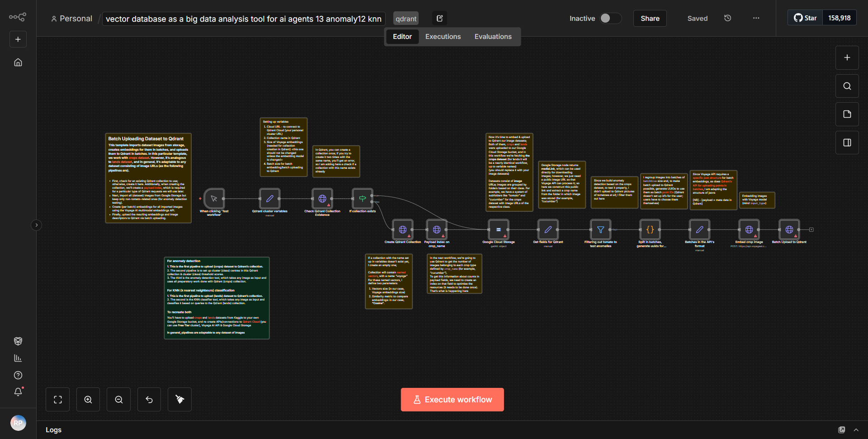Select the Embed crop image node
The width and height of the screenshot is (868, 439).
coord(749,229)
